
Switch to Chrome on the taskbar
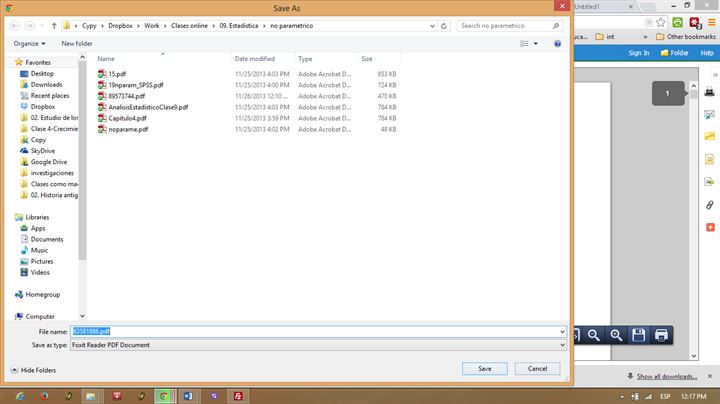click(164, 396)
